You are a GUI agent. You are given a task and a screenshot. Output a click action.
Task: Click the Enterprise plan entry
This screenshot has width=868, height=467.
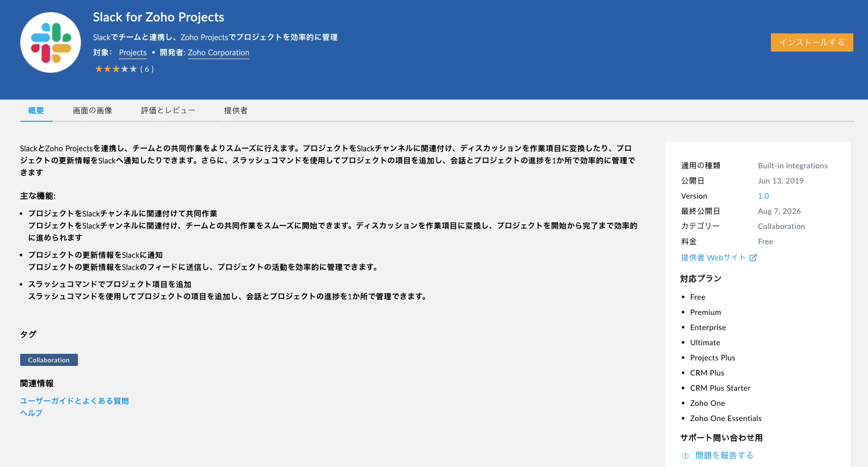click(x=708, y=328)
